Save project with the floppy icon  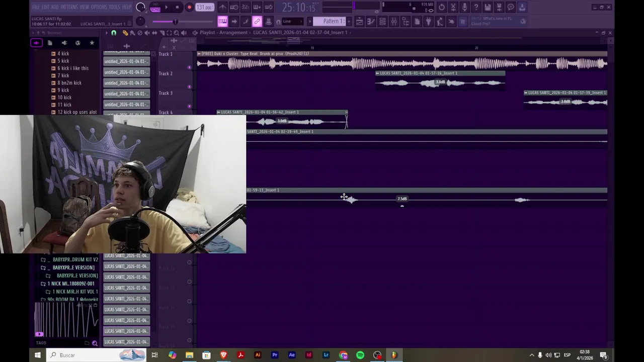pyautogui.click(x=488, y=7)
